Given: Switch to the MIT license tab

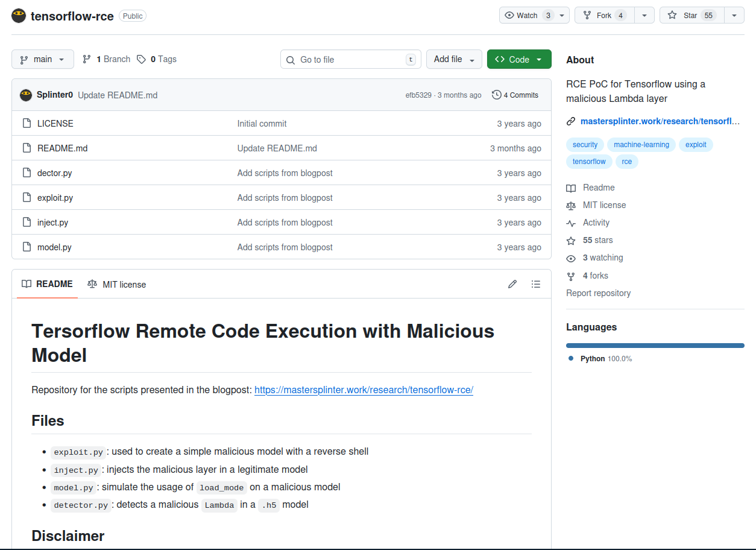Looking at the screenshot, I should coord(117,284).
